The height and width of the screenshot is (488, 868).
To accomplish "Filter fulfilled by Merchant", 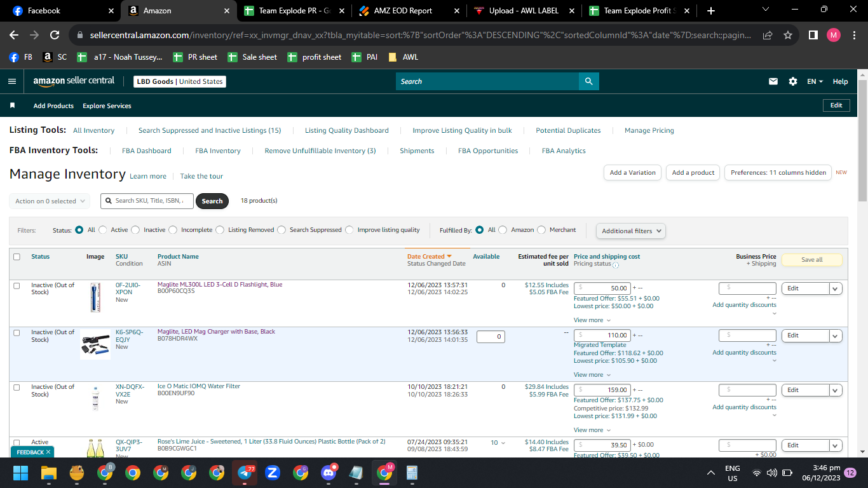I will click(541, 230).
